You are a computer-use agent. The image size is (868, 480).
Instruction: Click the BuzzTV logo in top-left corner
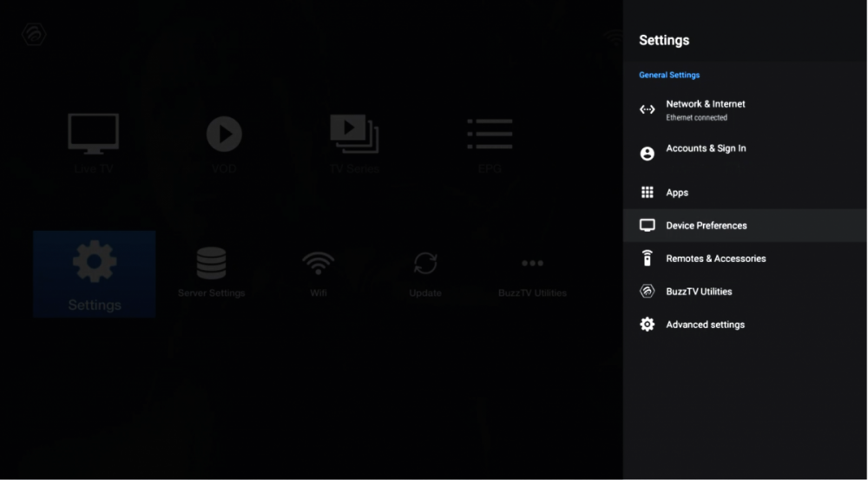coord(34,35)
